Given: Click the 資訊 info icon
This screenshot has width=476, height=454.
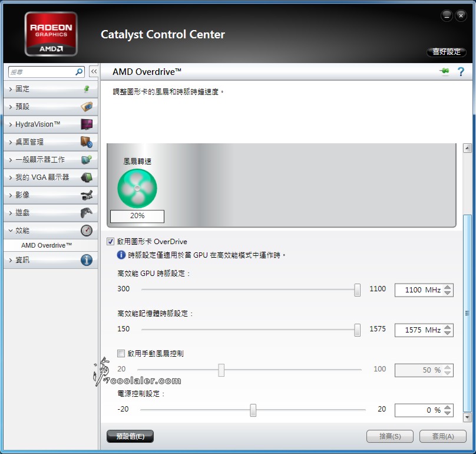Looking at the screenshot, I should 87,260.
